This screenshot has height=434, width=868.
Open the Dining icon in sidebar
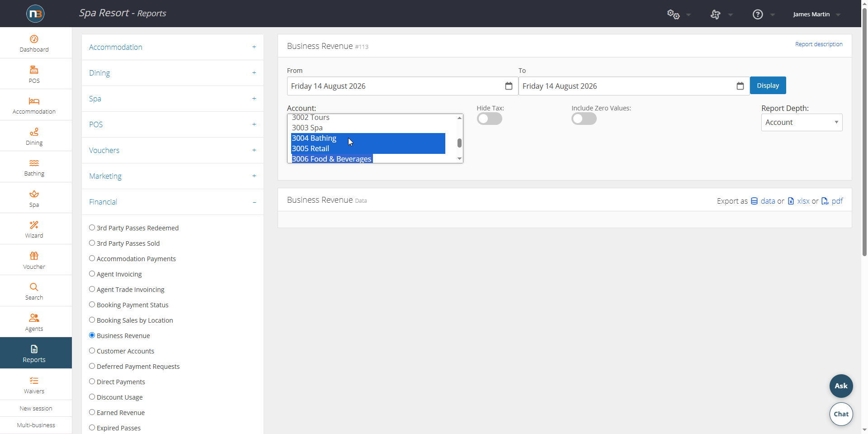34,132
